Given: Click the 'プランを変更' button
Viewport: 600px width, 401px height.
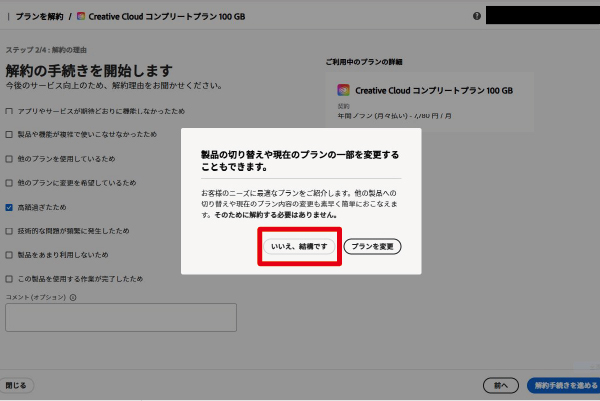Looking at the screenshot, I should coord(372,246).
